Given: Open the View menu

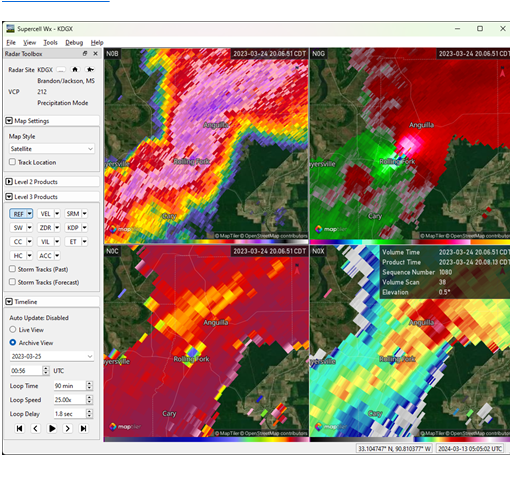Looking at the screenshot, I should [x=29, y=42].
